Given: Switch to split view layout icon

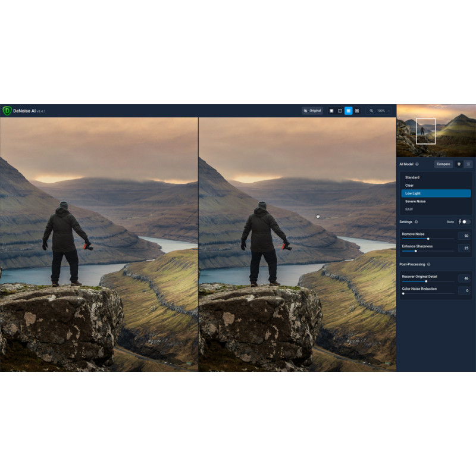Looking at the screenshot, I should (340, 111).
